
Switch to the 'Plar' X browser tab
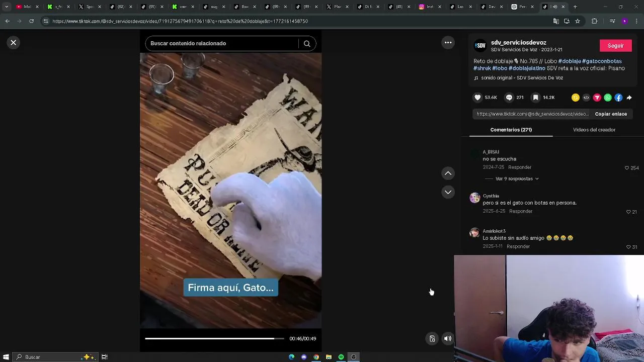(337, 7)
